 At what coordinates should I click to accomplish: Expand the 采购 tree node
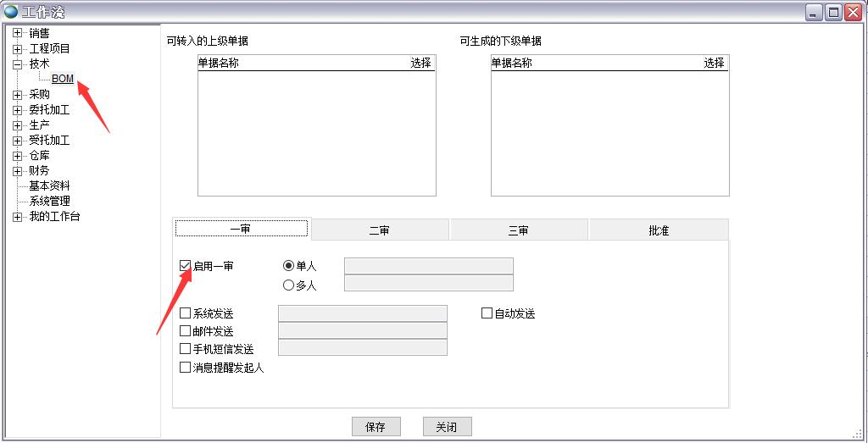17,94
